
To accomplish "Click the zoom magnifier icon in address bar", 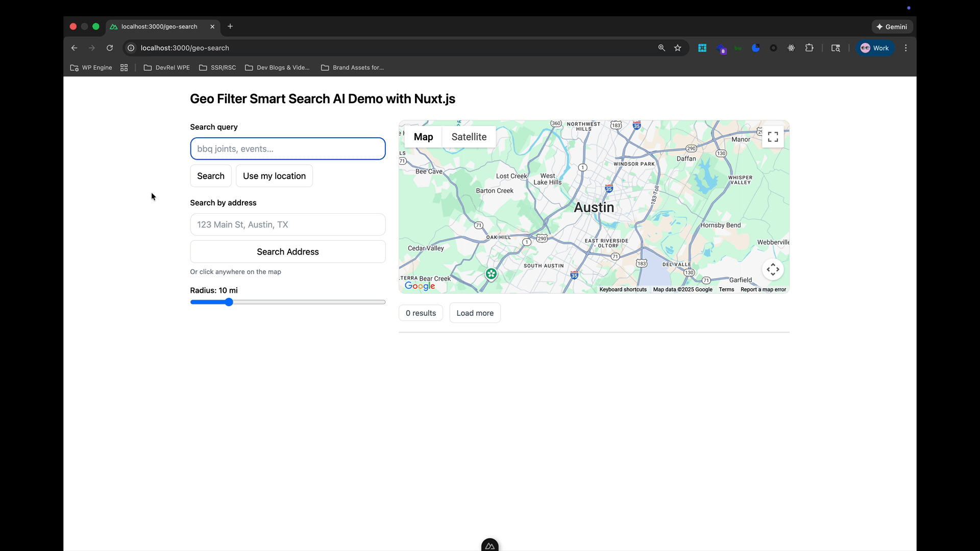I will [x=661, y=48].
